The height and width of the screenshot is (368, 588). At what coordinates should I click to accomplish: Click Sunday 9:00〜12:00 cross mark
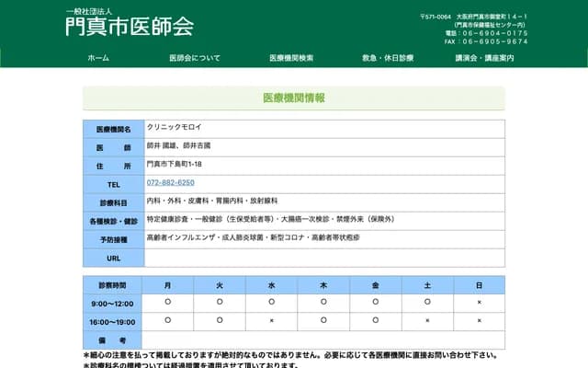point(480,302)
